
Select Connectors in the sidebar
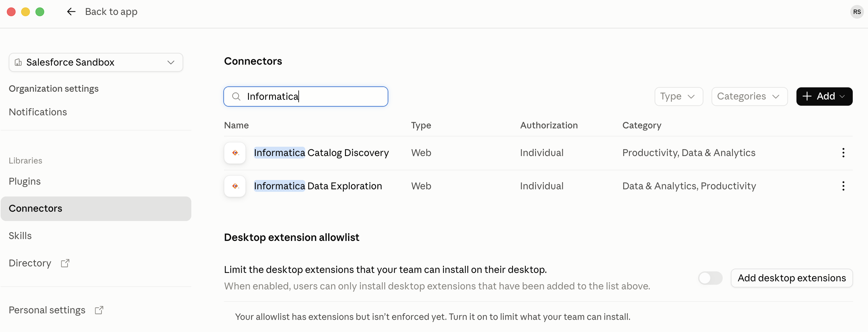[x=96, y=209]
